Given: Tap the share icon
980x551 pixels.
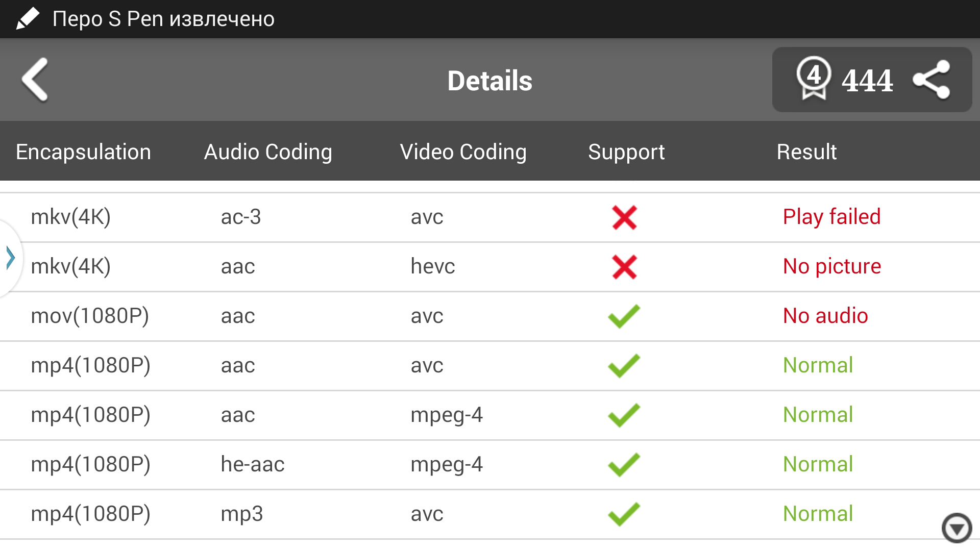Looking at the screenshot, I should click(x=932, y=80).
